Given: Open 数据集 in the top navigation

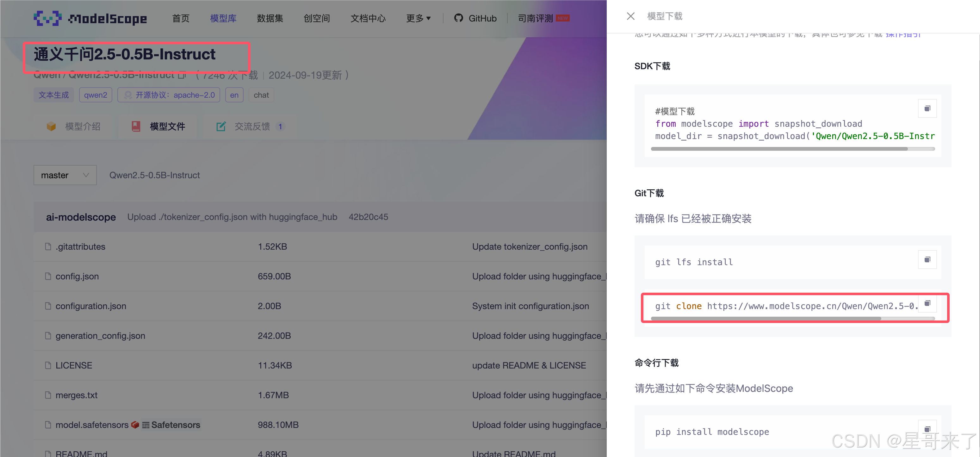Looking at the screenshot, I should 270,18.
